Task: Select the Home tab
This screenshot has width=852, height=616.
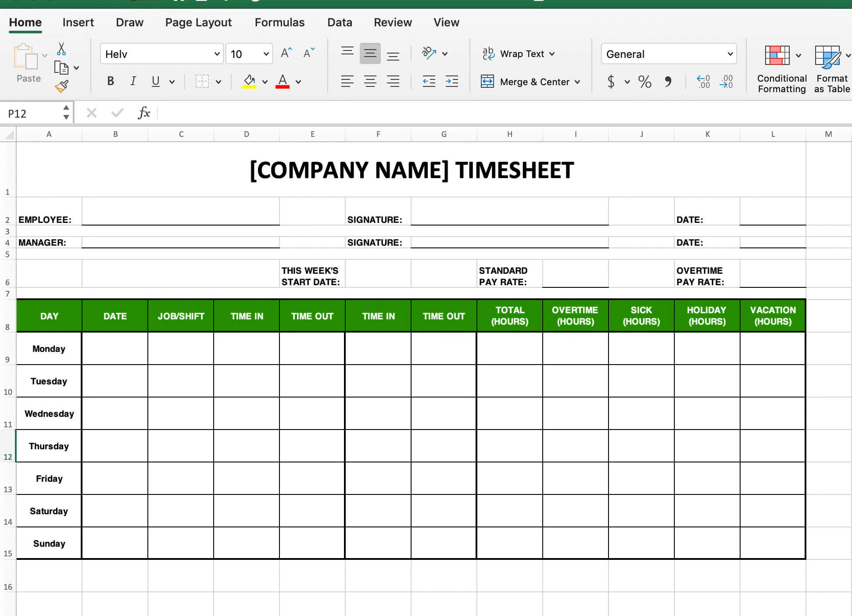Action: [25, 22]
